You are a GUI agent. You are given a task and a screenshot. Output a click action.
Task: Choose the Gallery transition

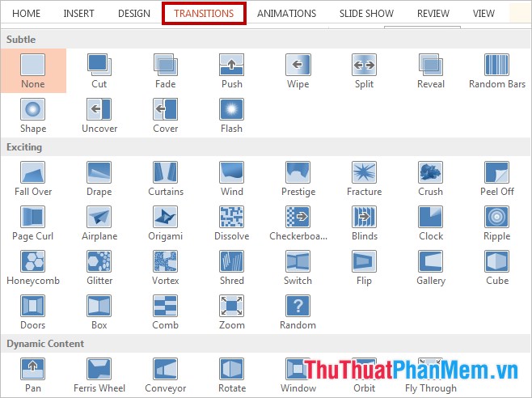click(x=431, y=268)
